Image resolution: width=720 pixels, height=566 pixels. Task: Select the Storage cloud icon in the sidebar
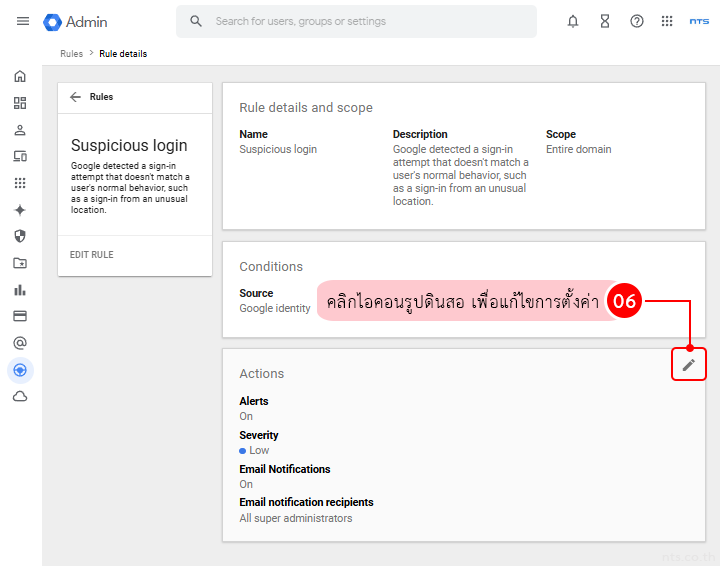click(x=20, y=397)
